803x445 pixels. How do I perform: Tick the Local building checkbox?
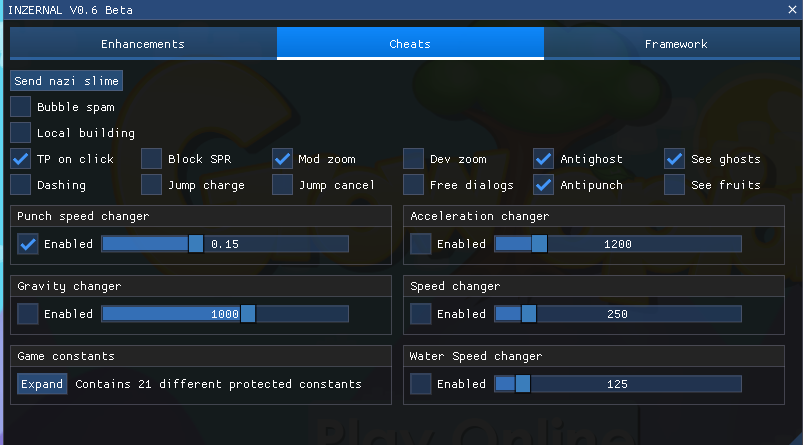click(x=20, y=133)
